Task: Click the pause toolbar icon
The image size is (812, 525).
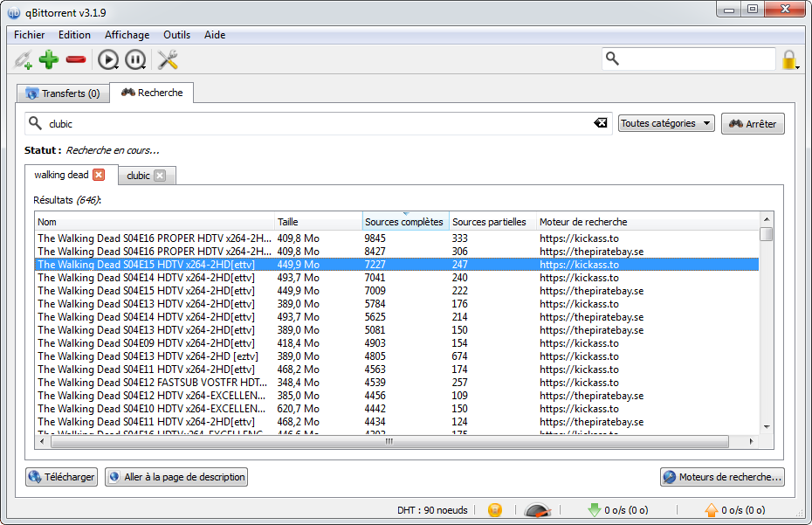Action: pyautogui.click(x=135, y=59)
